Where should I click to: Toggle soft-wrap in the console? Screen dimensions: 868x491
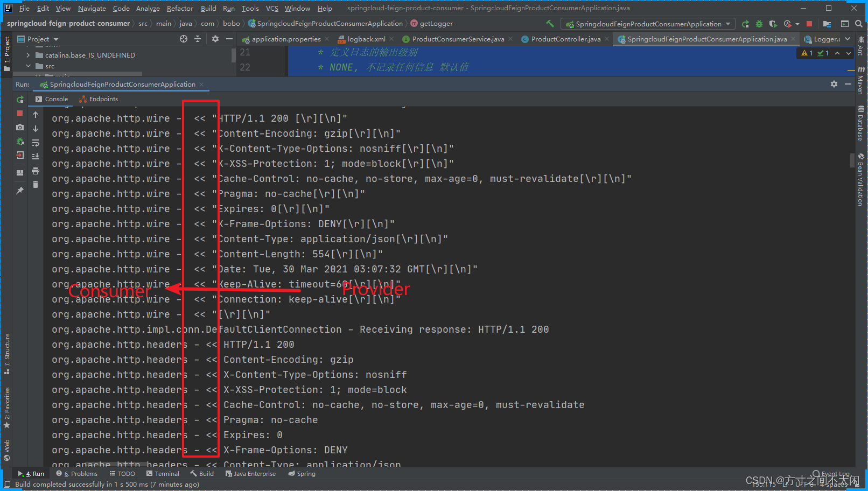pos(36,143)
